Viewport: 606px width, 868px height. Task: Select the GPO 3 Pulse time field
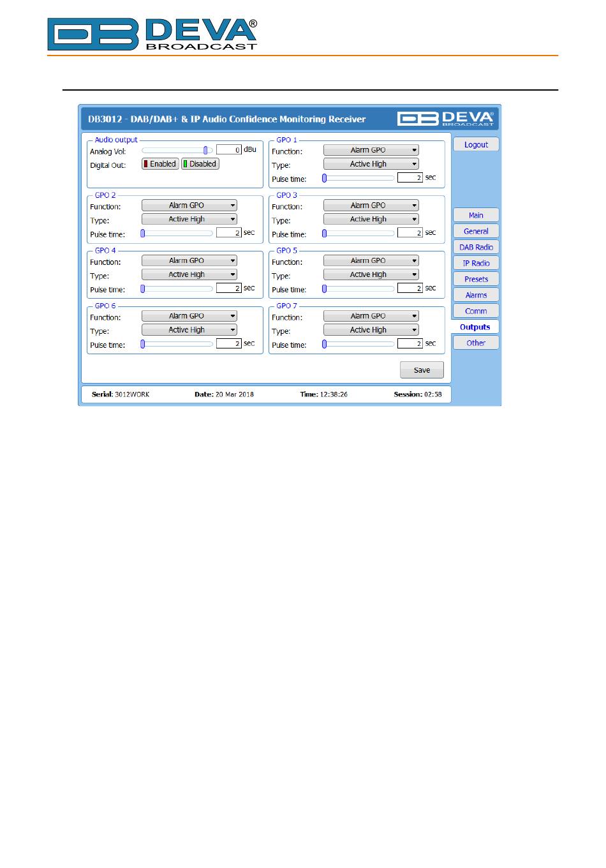(410, 233)
